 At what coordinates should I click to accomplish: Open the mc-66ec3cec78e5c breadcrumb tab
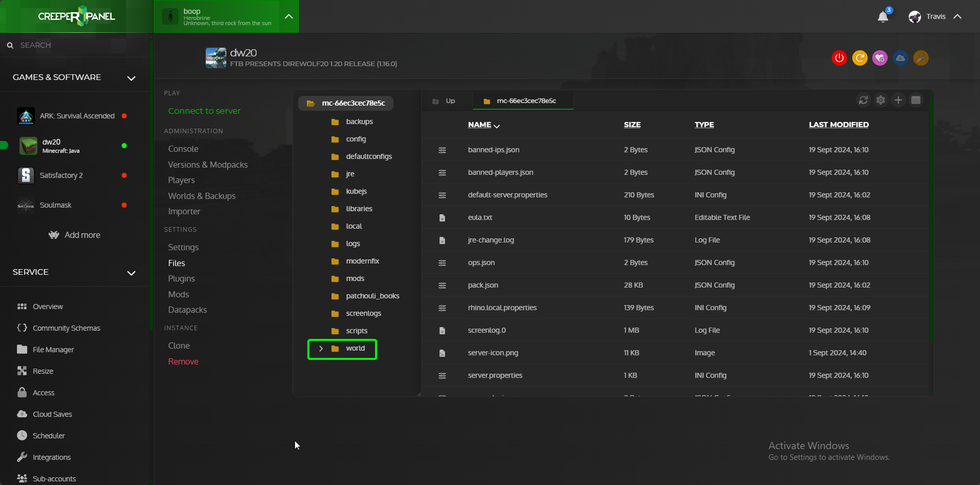pyautogui.click(x=523, y=101)
